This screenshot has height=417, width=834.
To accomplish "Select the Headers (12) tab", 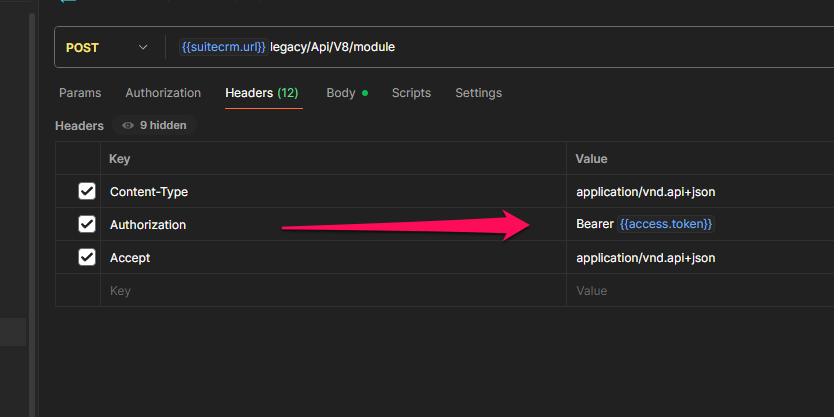I will point(261,93).
